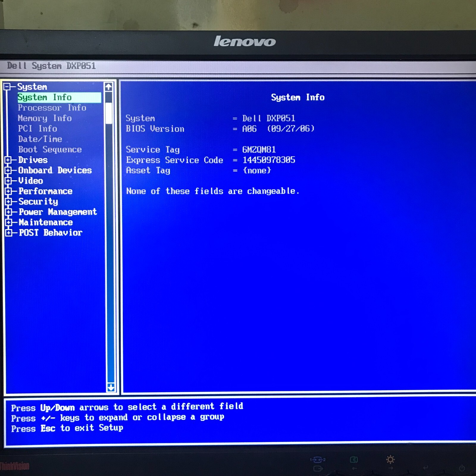Select the Onboard Devices label
Viewport: 476px width, 476px height.
tap(55, 170)
